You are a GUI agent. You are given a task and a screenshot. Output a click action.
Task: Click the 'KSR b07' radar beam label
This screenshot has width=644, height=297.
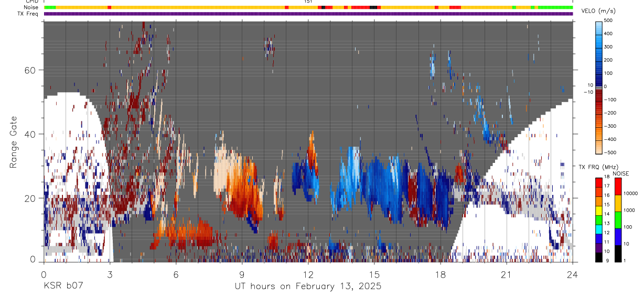[63, 286]
